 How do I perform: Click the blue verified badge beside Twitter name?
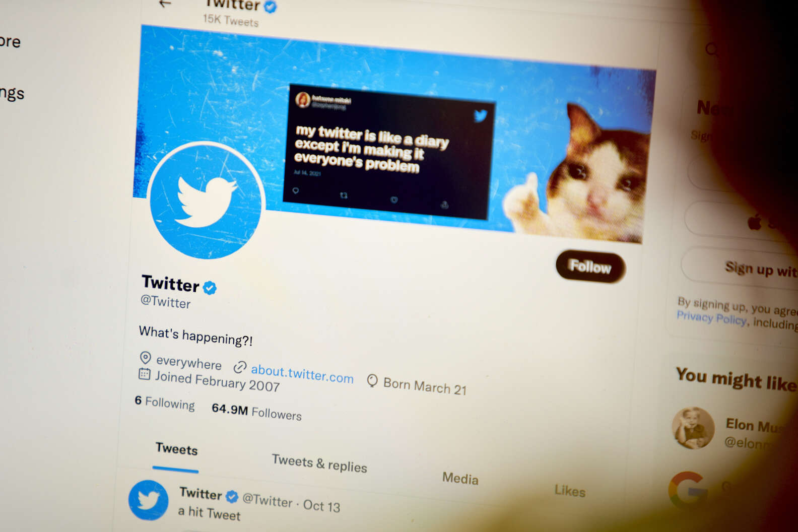tap(210, 288)
